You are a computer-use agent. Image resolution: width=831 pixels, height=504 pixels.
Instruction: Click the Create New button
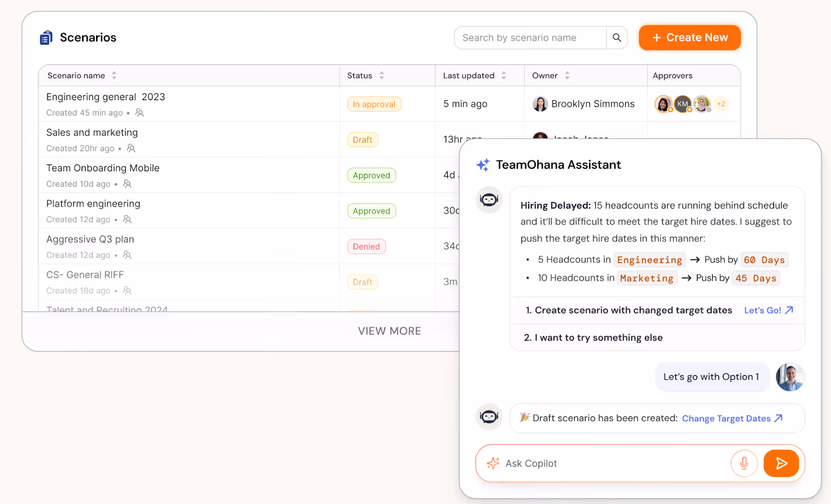point(690,38)
